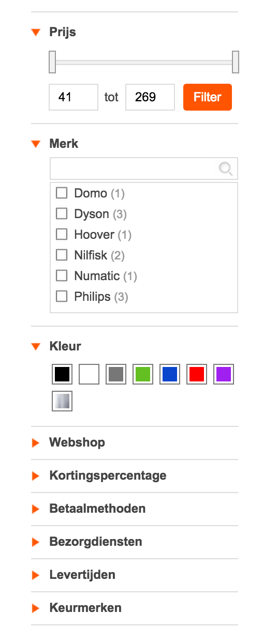Click the Hoover brand label

(x=94, y=235)
